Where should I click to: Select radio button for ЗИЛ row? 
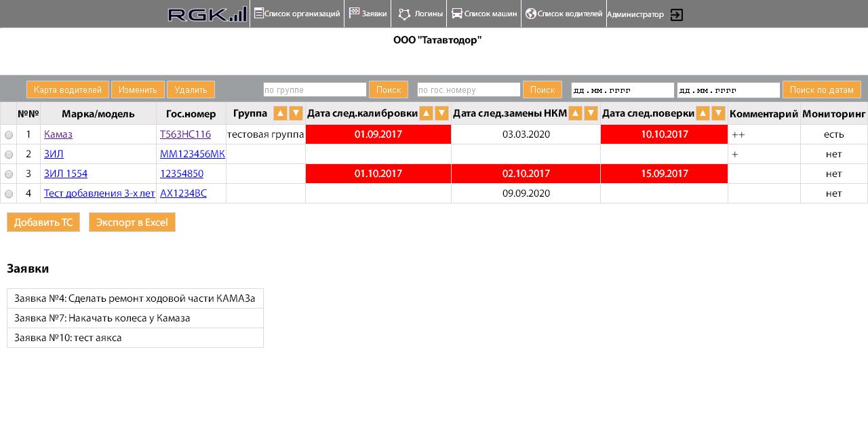click(x=9, y=155)
